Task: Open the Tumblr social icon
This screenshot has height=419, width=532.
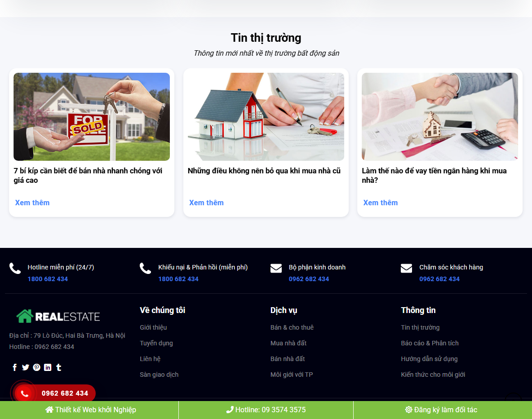Action: [58, 367]
